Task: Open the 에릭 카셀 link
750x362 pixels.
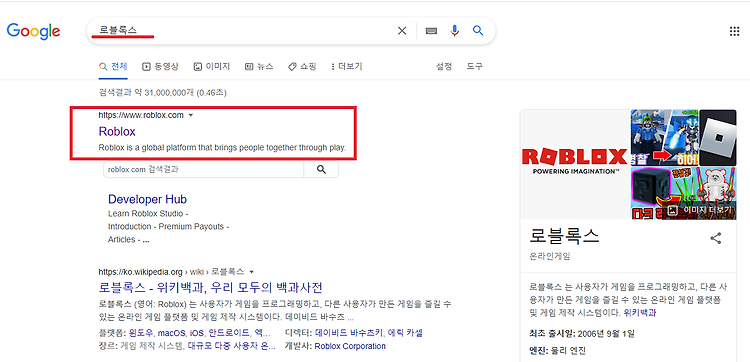Action: (405, 333)
